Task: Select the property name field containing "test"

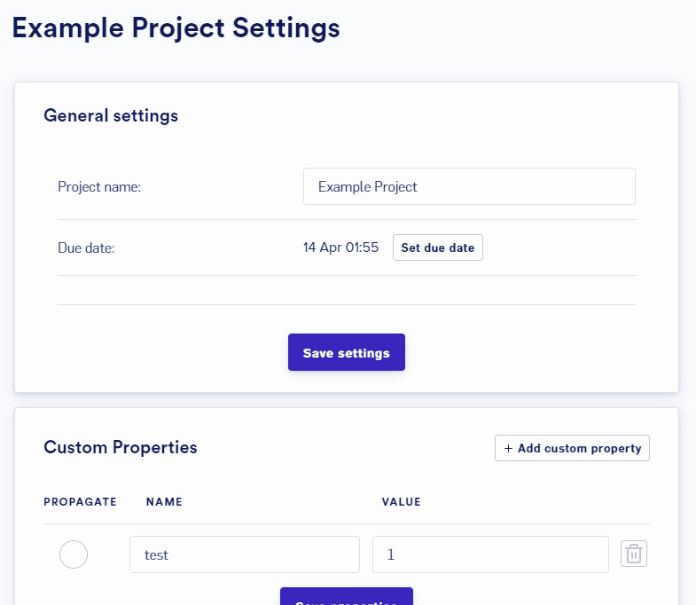Action: (x=245, y=554)
